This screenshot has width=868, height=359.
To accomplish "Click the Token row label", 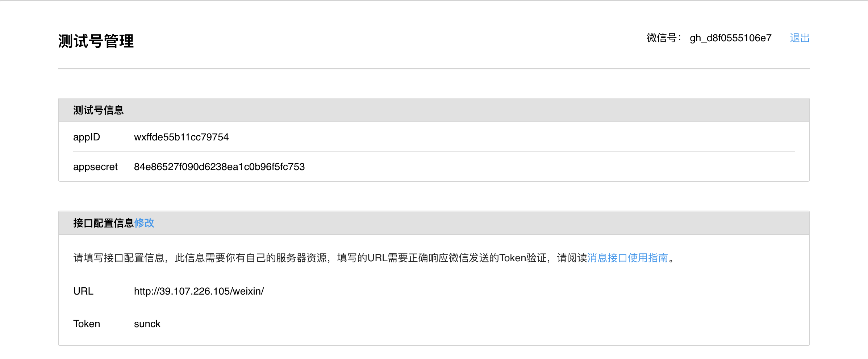I will point(87,324).
